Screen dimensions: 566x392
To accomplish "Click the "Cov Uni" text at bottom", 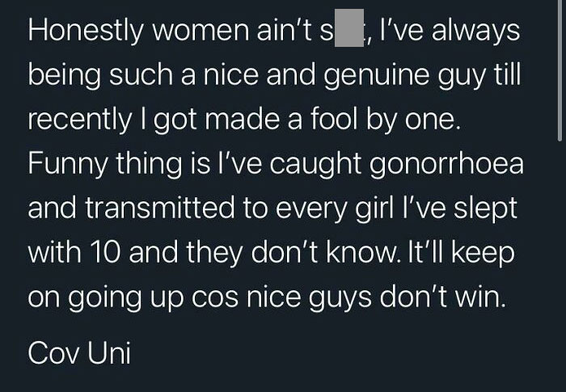I will click(79, 352).
